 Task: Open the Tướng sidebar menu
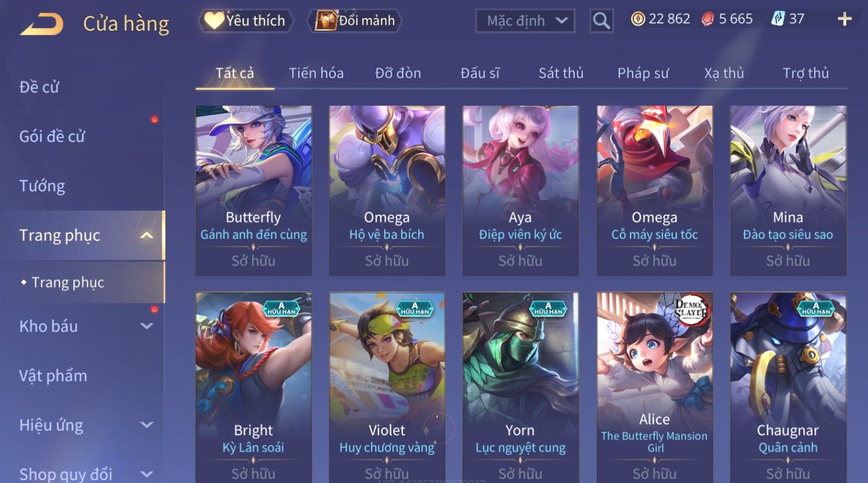click(x=42, y=186)
